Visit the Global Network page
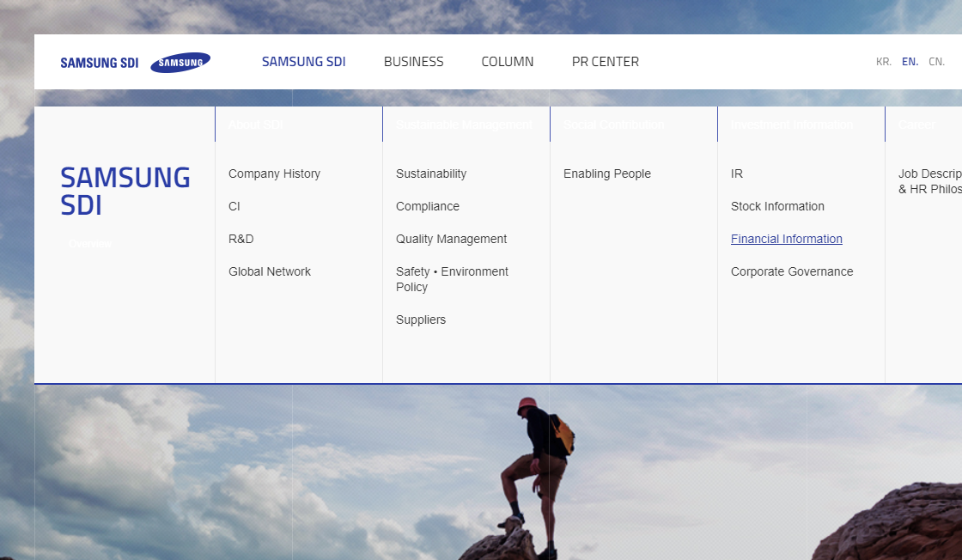962x560 pixels. 269,271
